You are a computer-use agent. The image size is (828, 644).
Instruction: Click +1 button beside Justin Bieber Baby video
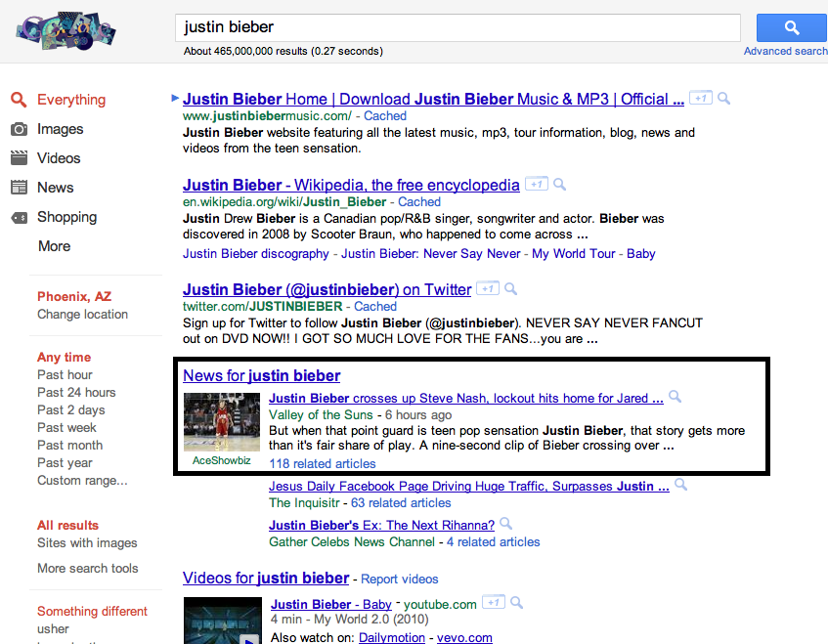pyautogui.click(x=494, y=602)
